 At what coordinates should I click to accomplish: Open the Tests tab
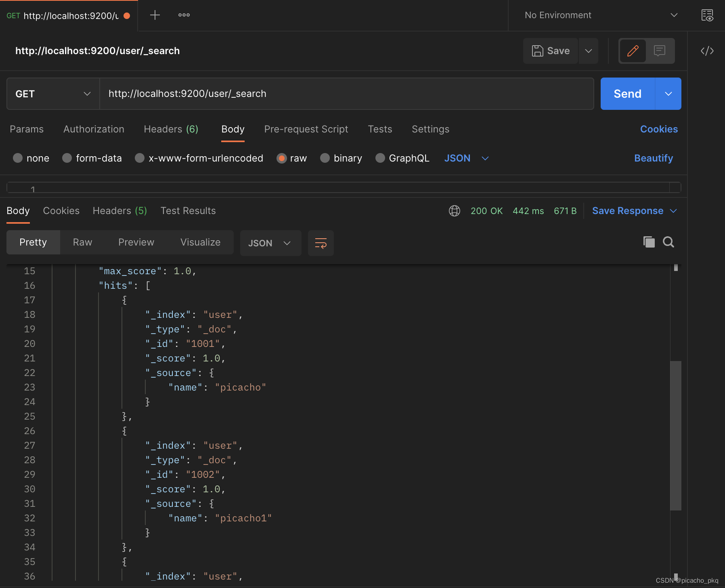tap(380, 129)
